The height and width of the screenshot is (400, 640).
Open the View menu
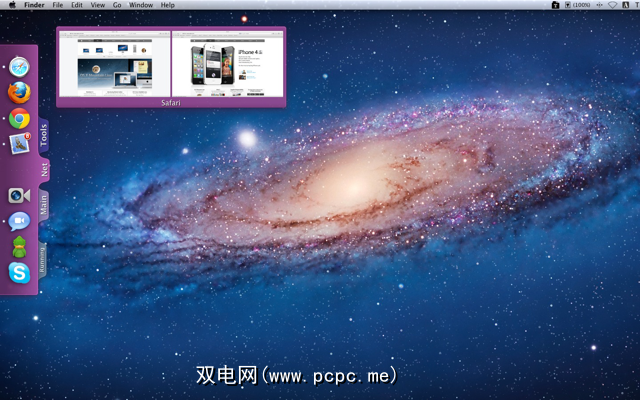tap(98, 5)
